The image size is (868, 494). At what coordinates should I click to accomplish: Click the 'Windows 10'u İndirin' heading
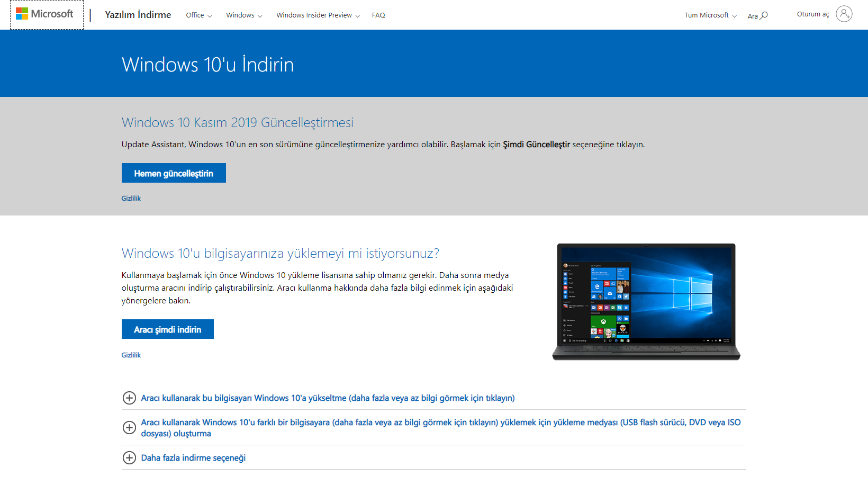(x=208, y=65)
